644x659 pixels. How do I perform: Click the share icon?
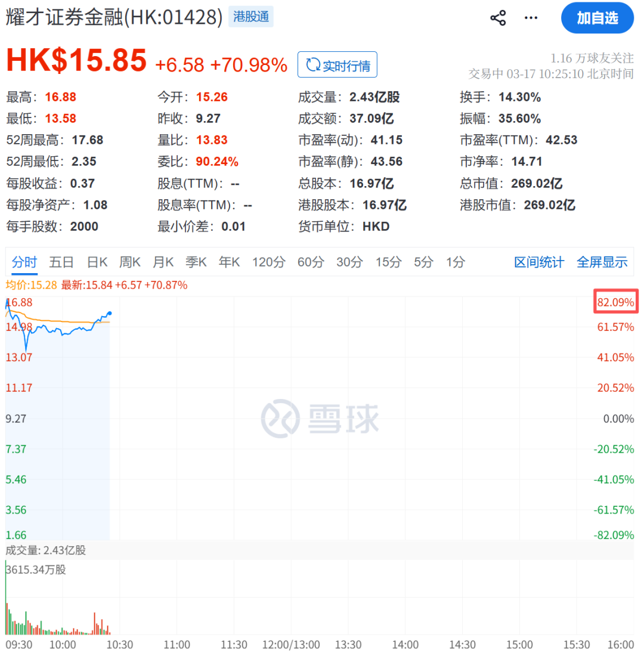coord(499,17)
